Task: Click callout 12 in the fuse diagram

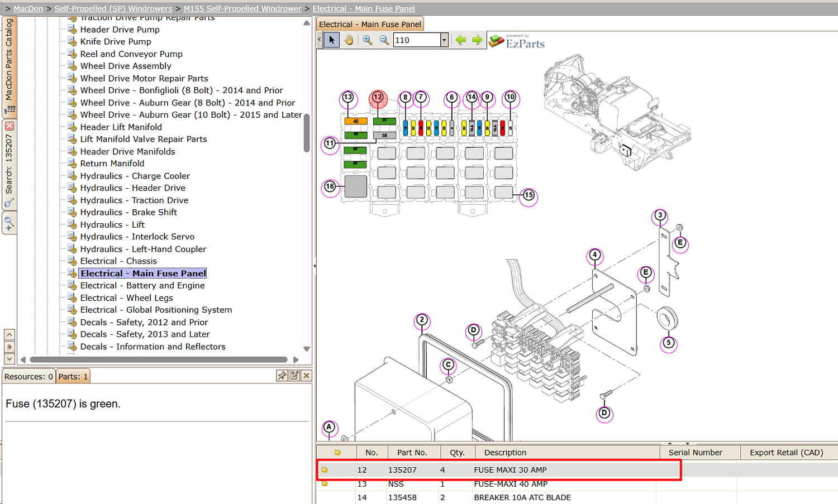Action: pos(378,98)
